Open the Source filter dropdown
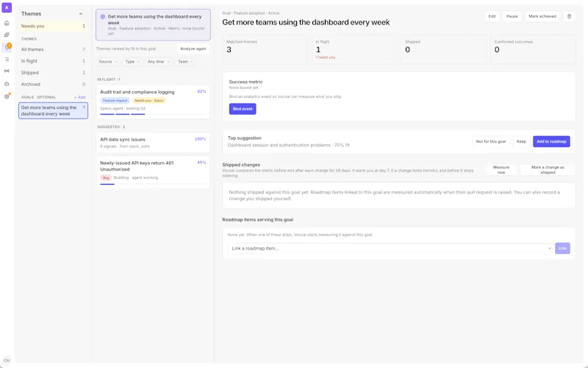 tap(108, 62)
